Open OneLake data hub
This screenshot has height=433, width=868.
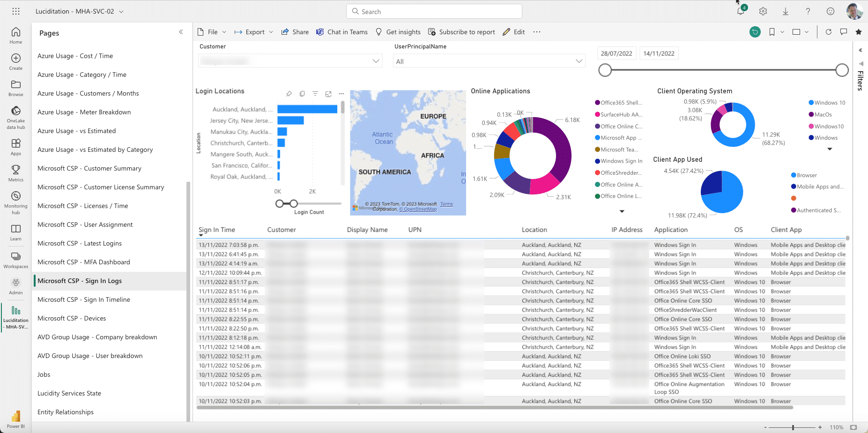click(x=16, y=117)
